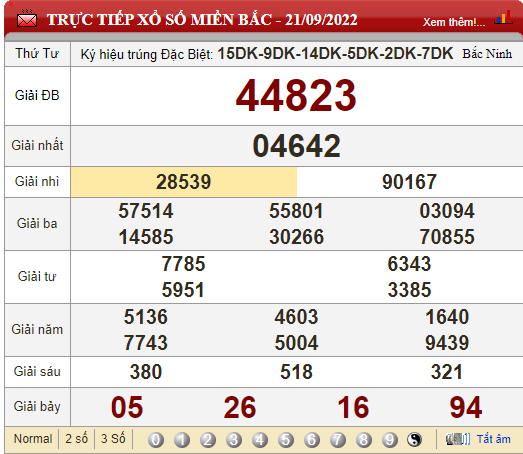The height and width of the screenshot is (454, 523).
Task: Click fourth prize number 7785
Action: click(x=183, y=264)
